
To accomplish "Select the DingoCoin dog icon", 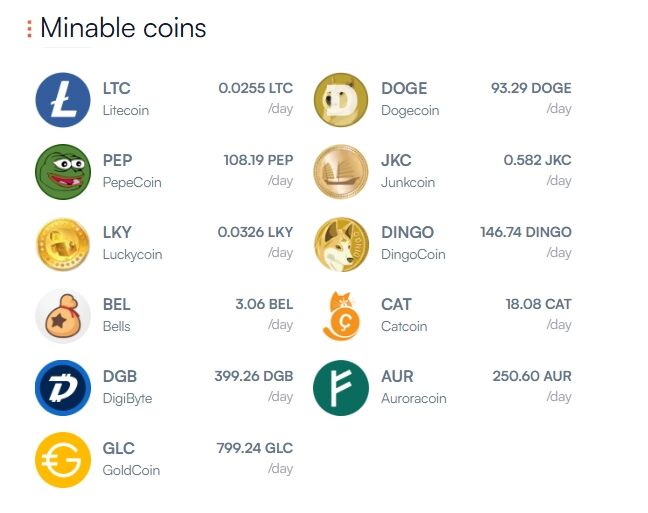I will click(x=341, y=243).
